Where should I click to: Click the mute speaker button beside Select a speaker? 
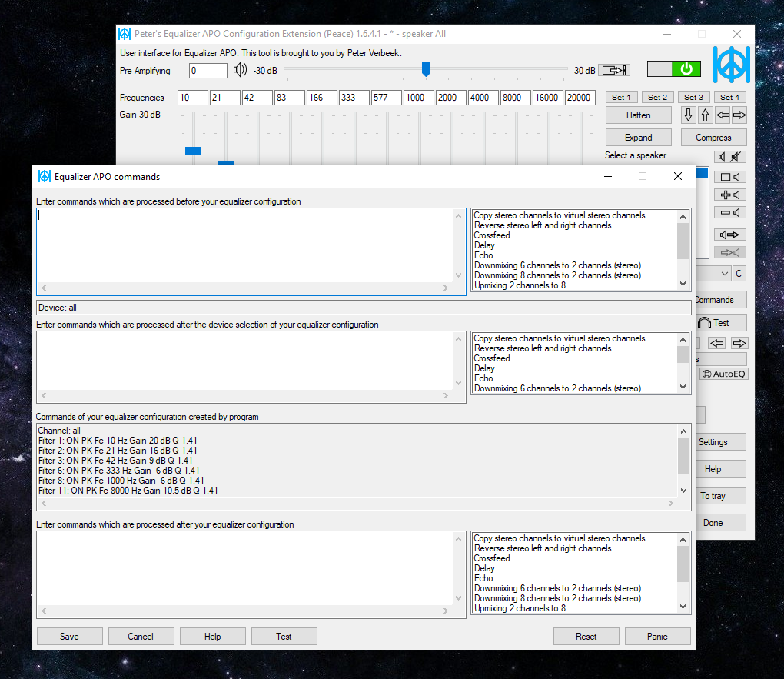[x=730, y=157]
